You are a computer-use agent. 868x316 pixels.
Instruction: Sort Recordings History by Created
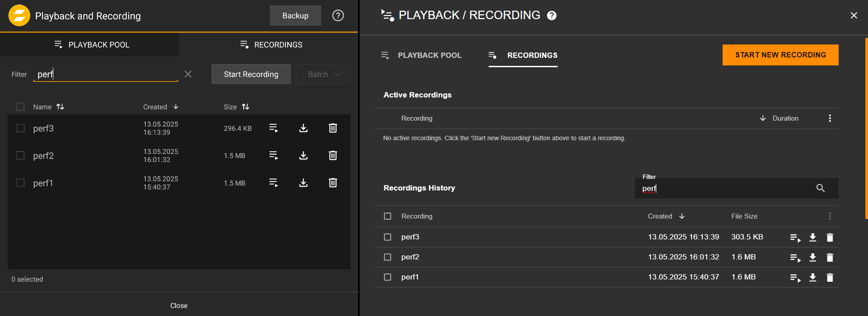click(666, 216)
